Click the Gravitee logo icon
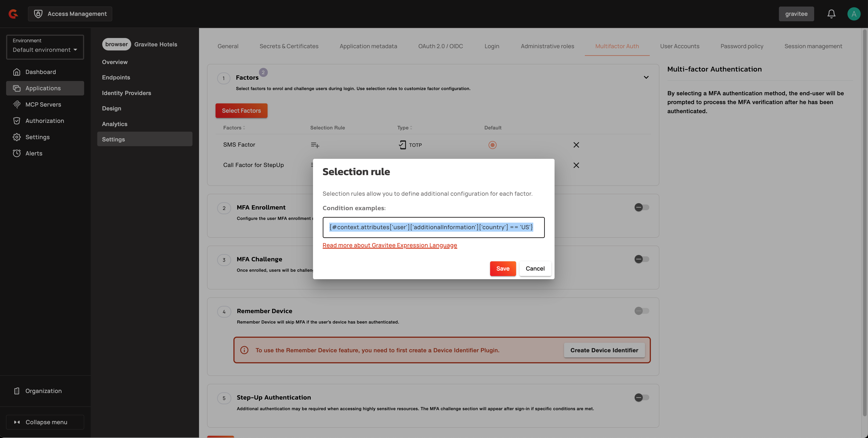Screen dimensions: 868x438 [x=13, y=14]
